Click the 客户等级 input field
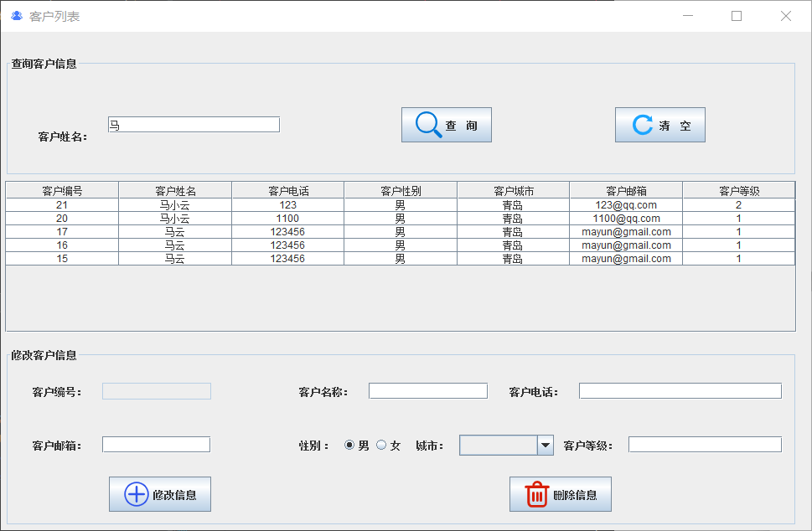The image size is (812, 531). point(705,445)
